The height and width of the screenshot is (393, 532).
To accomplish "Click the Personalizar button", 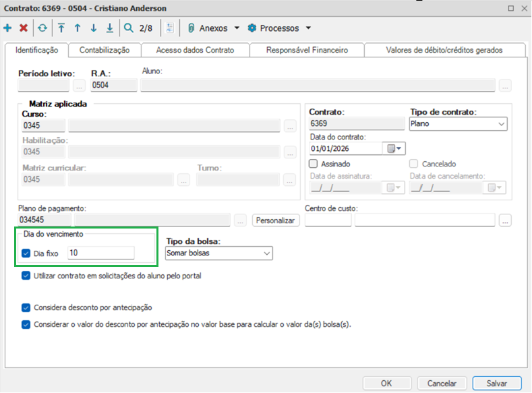I will (x=276, y=220).
